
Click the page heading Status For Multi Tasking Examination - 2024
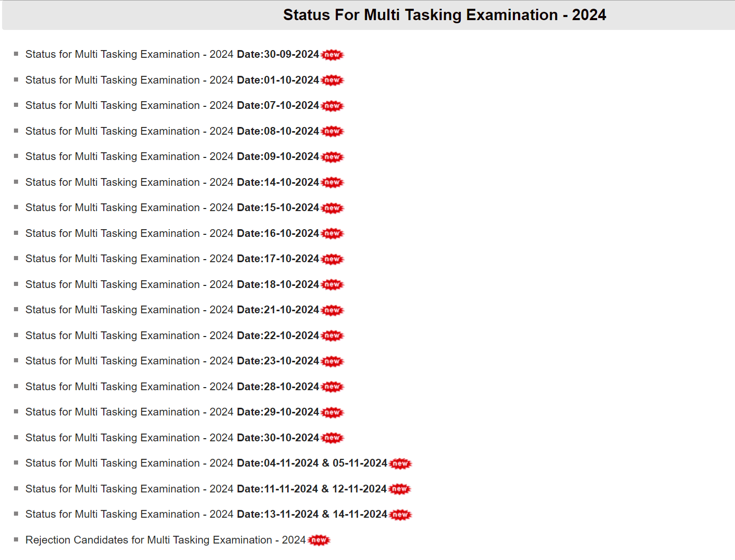pos(444,15)
